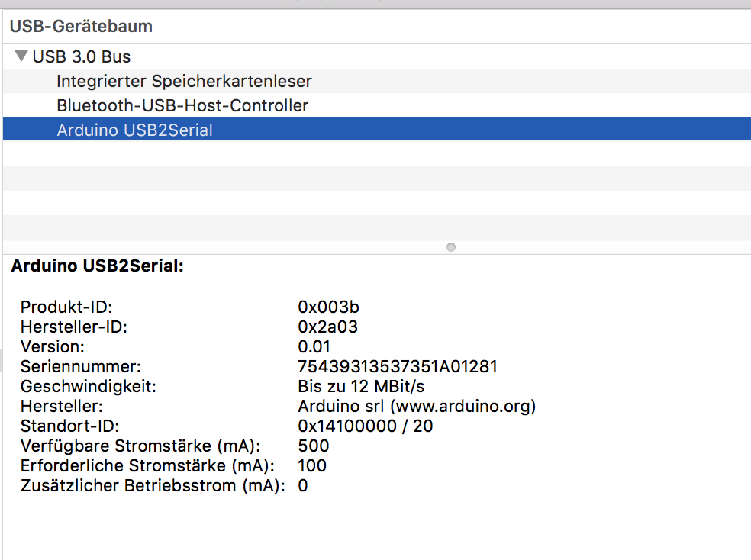The width and height of the screenshot is (751, 560).
Task: Click the pane divider handle dot
Action: click(451, 247)
